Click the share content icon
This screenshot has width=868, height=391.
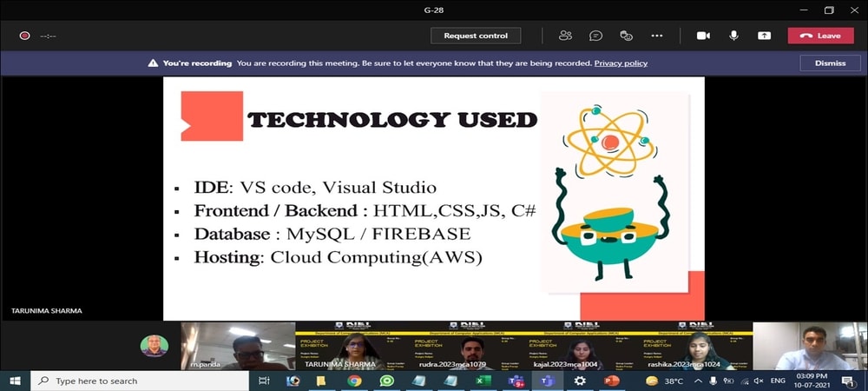pyautogui.click(x=764, y=36)
